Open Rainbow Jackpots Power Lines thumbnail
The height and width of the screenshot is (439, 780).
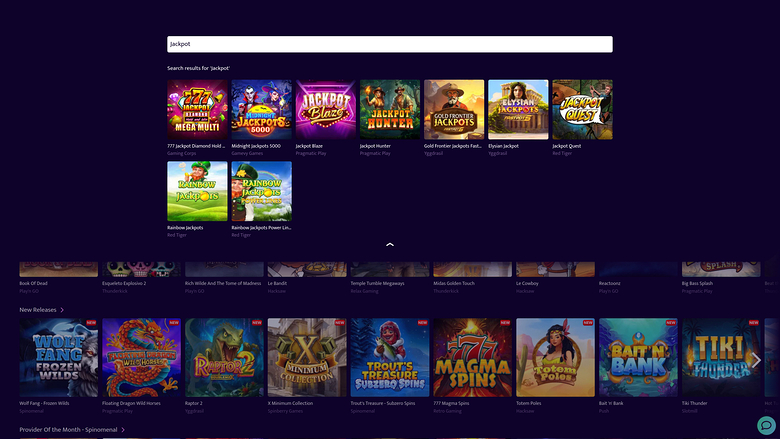pyautogui.click(x=261, y=191)
